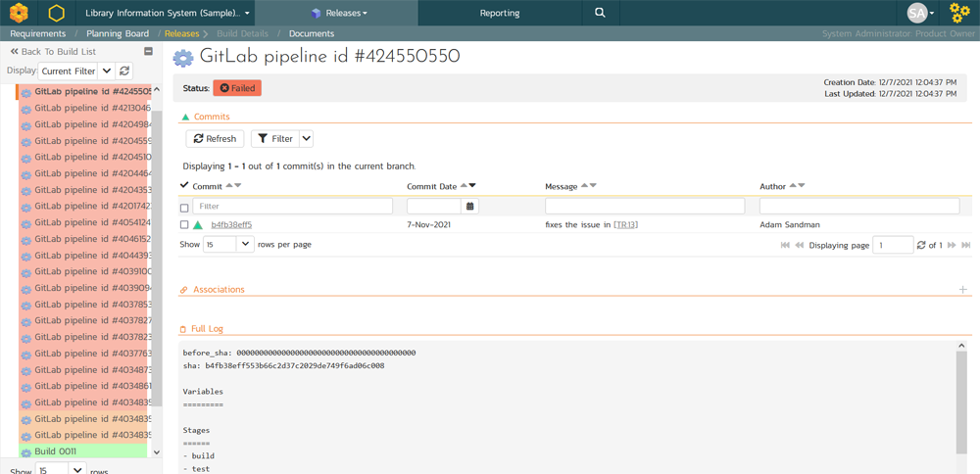Viewport: 980px width, 474px height.
Task: Open the administration gears icon
Action: point(958,13)
